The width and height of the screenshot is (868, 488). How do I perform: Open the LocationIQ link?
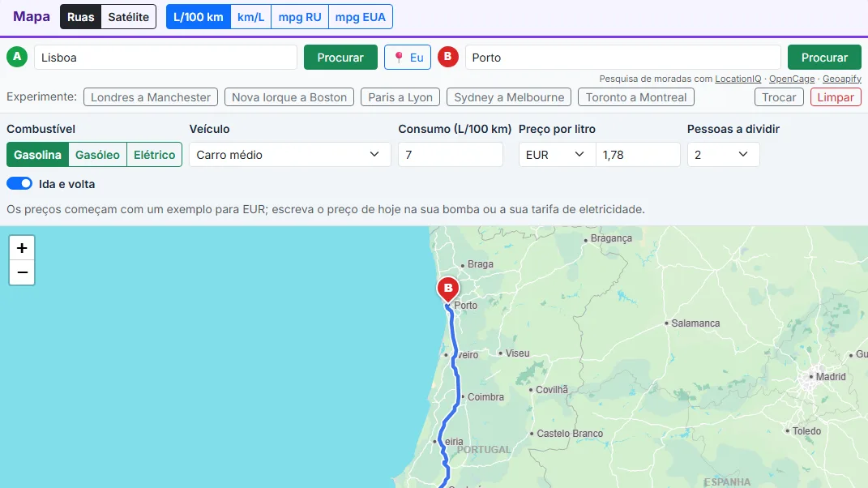738,79
